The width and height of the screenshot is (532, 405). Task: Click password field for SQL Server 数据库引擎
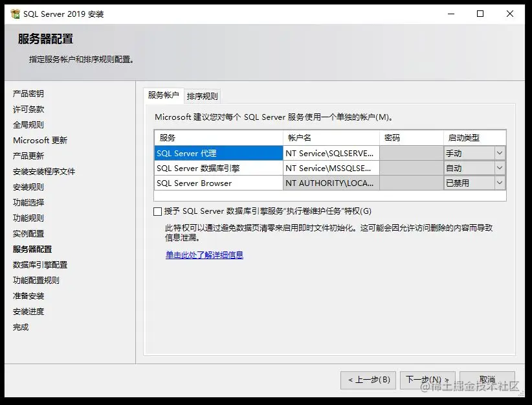point(411,168)
